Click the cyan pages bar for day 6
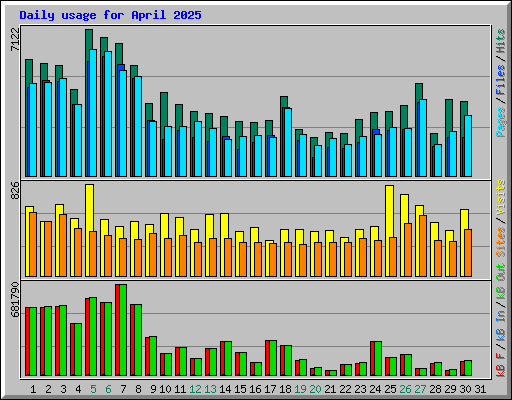512x400 pixels. (x=108, y=114)
